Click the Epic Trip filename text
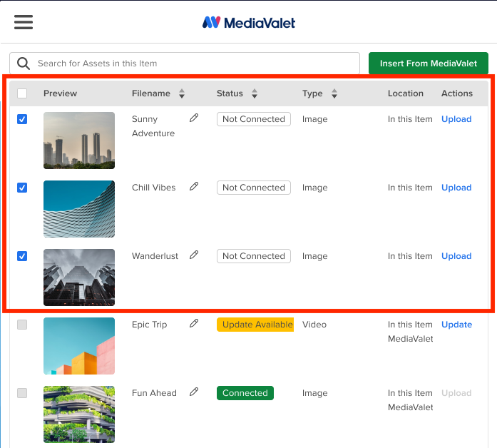The image size is (497, 448). [149, 325]
